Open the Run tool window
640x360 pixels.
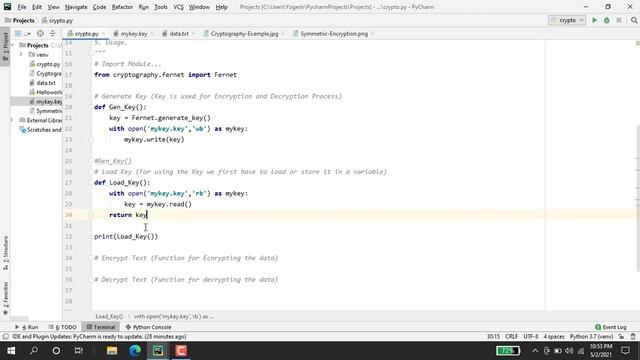[27, 327]
